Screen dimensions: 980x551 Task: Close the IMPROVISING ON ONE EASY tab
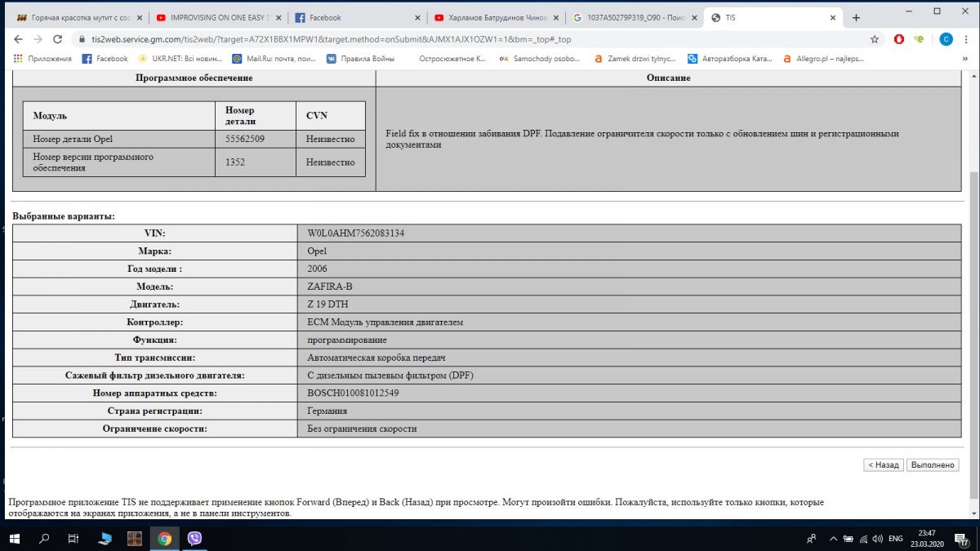point(277,17)
